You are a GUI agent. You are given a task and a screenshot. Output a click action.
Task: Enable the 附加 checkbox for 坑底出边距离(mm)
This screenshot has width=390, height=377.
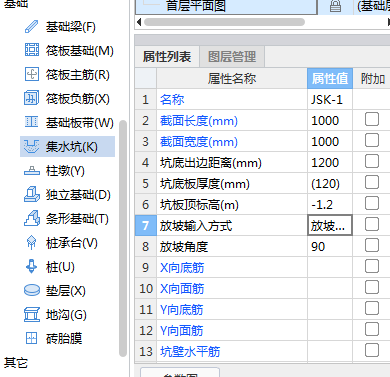click(372, 161)
